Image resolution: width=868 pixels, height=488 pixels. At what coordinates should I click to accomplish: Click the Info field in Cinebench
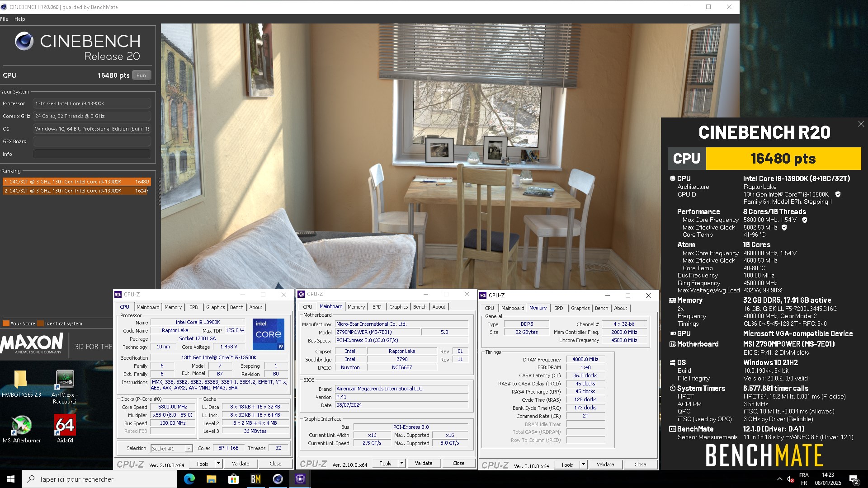pyautogui.click(x=92, y=154)
